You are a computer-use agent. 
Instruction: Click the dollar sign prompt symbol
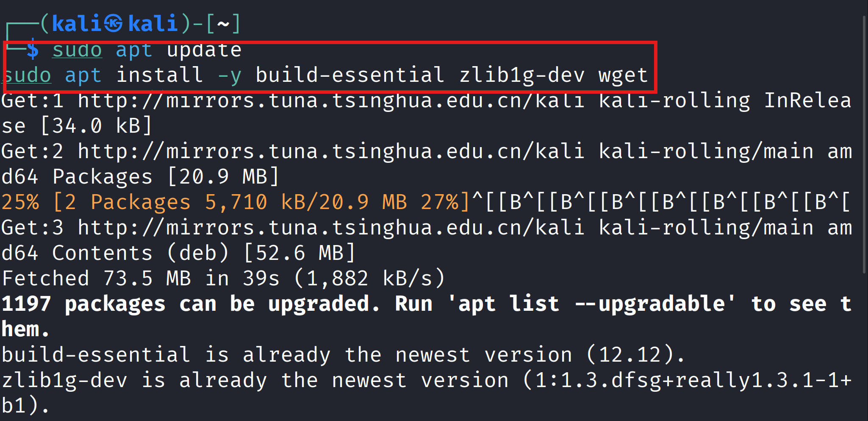point(33,50)
